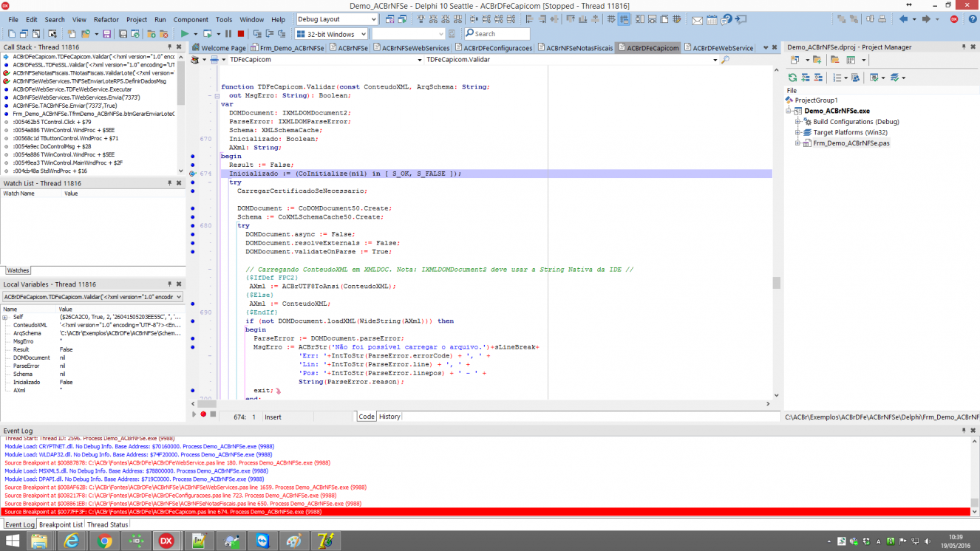Viewport: 980px width, 551px height.
Task: Click the calendar icon in top toolbar
Action: [712, 20]
